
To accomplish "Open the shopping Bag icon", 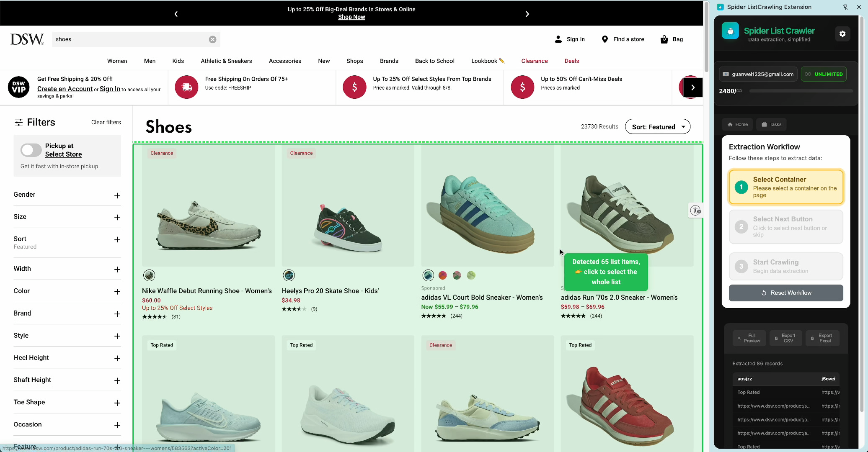I will 664,39.
